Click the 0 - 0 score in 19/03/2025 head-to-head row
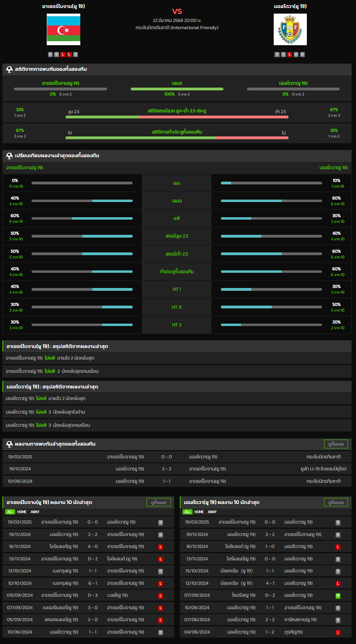The height and width of the screenshot is (644, 356). (167, 457)
